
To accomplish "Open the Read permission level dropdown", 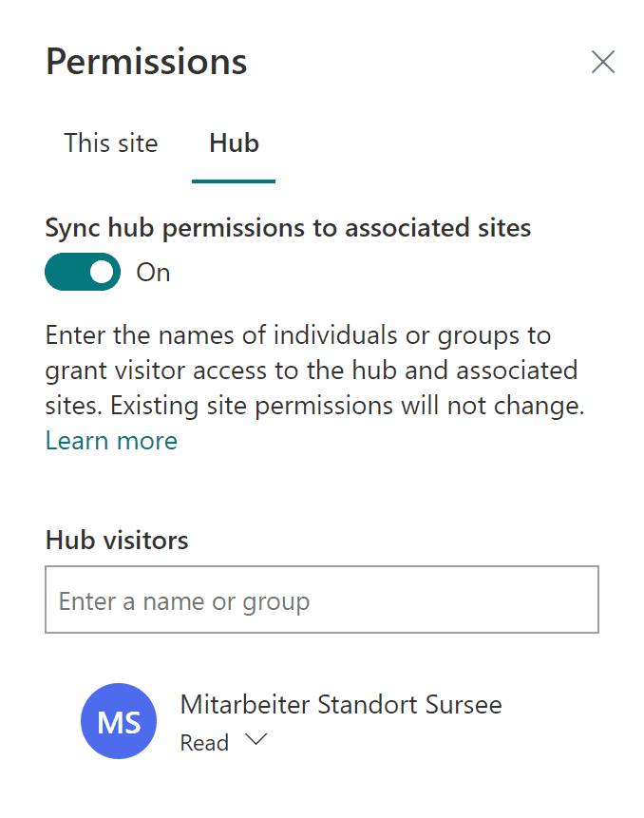I will point(223,742).
